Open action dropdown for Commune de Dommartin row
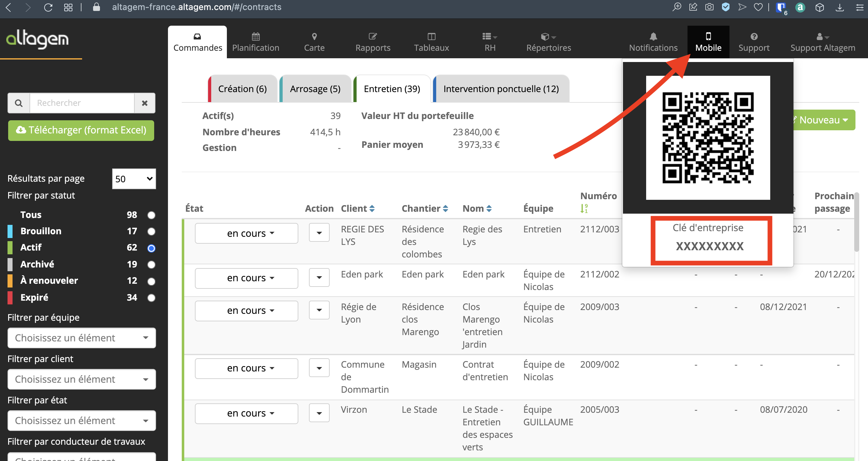The width and height of the screenshot is (868, 461). [319, 368]
